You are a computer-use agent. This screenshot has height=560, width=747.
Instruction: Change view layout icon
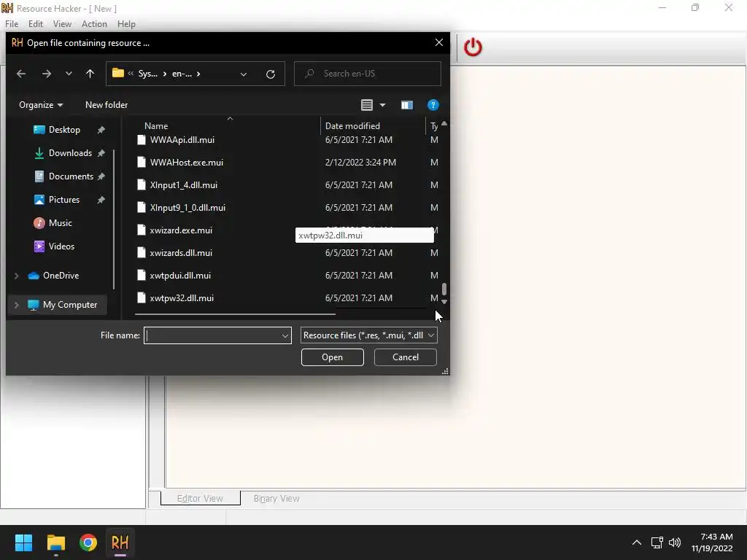(366, 105)
